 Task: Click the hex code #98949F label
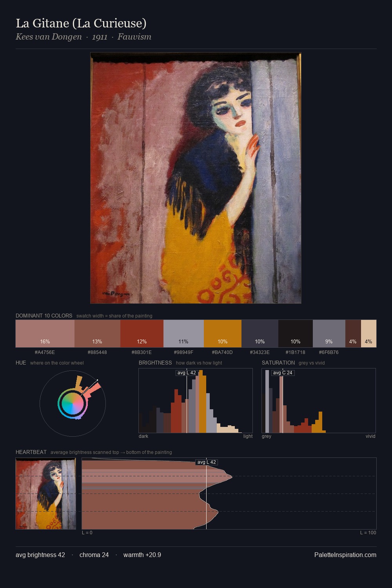183,352
